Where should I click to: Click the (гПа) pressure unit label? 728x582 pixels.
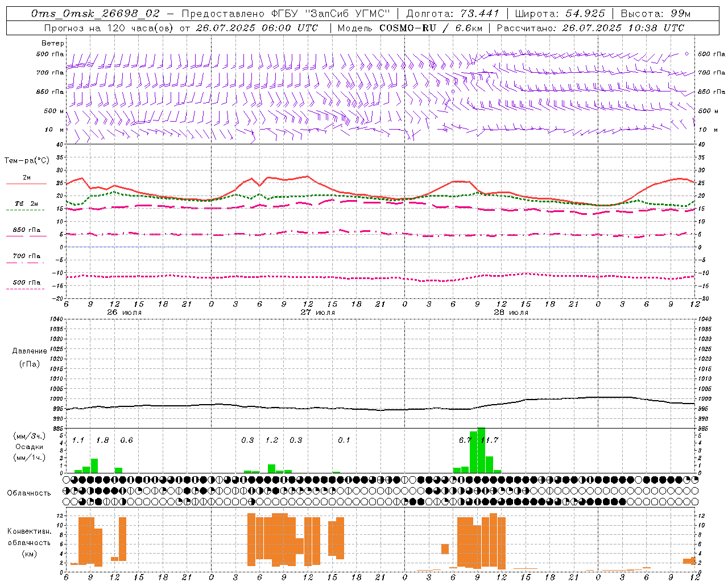pos(30,364)
